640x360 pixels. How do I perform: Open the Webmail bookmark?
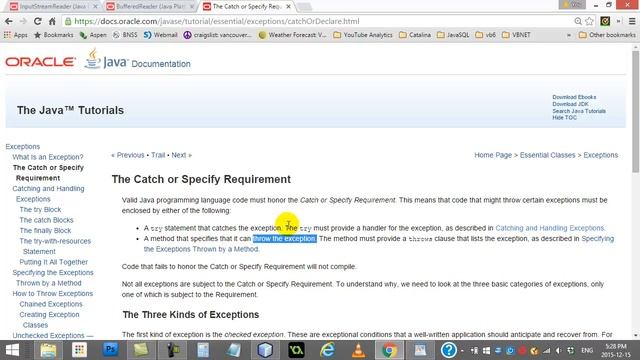pyautogui.click(x=160, y=35)
